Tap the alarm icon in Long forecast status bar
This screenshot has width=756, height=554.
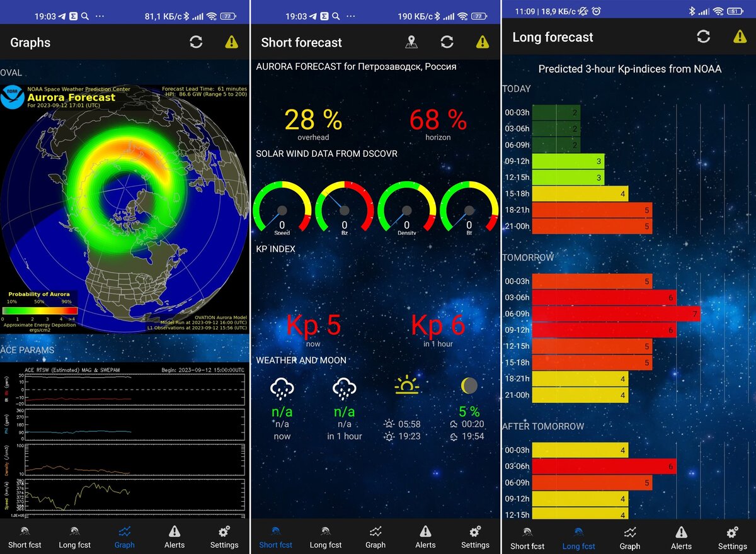(x=596, y=11)
